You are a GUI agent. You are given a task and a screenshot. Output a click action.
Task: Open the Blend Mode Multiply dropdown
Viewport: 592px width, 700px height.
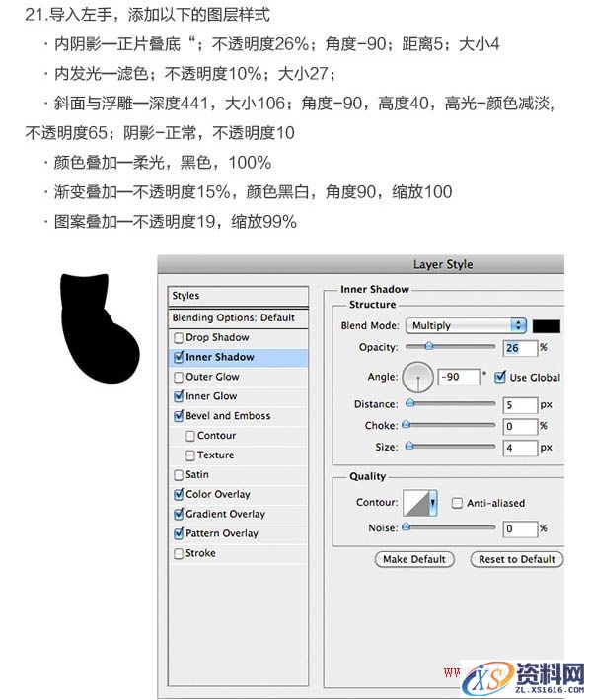[466, 326]
